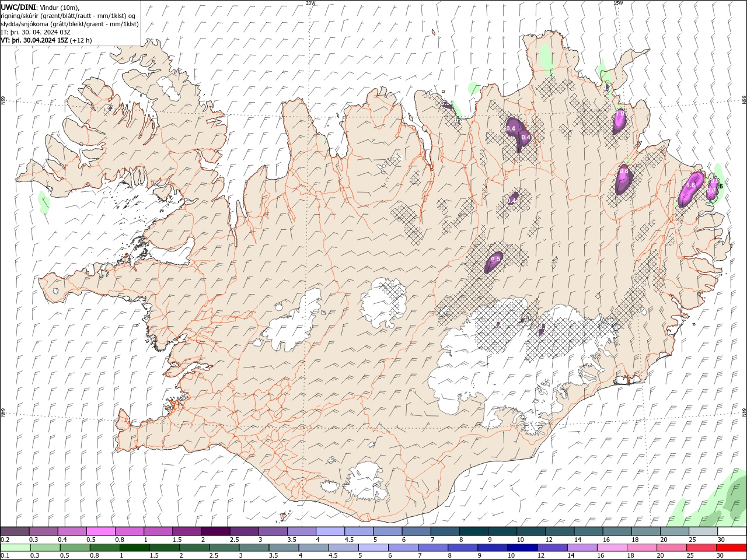Select the red 30 mm swatch in bottom legend
Screen dimensions: 747x560
[x=732, y=548]
